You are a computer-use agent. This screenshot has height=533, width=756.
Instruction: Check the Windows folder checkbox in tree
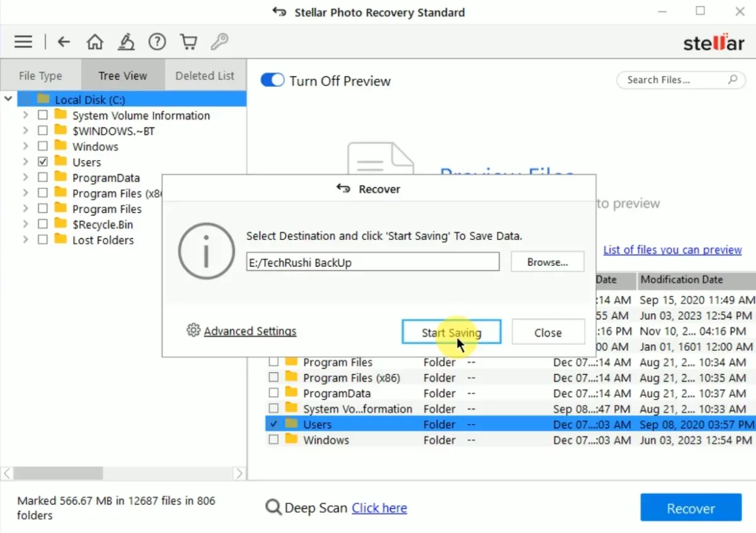pos(43,147)
